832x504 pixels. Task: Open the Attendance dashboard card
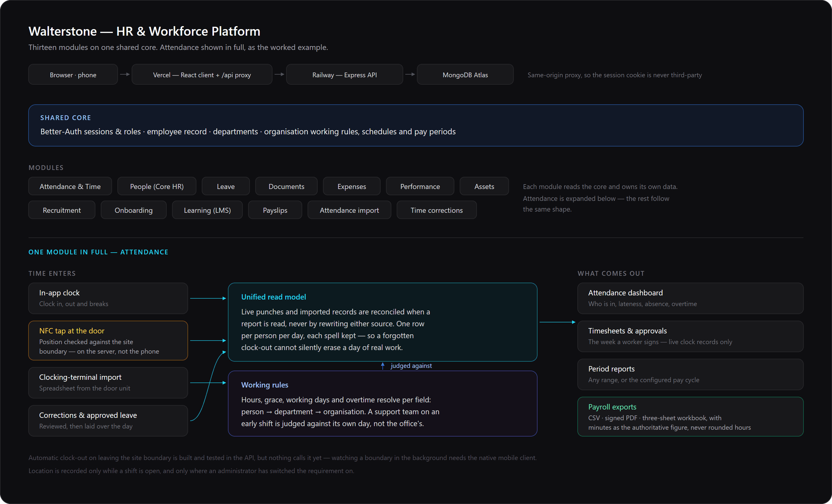click(x=690, y=298)
